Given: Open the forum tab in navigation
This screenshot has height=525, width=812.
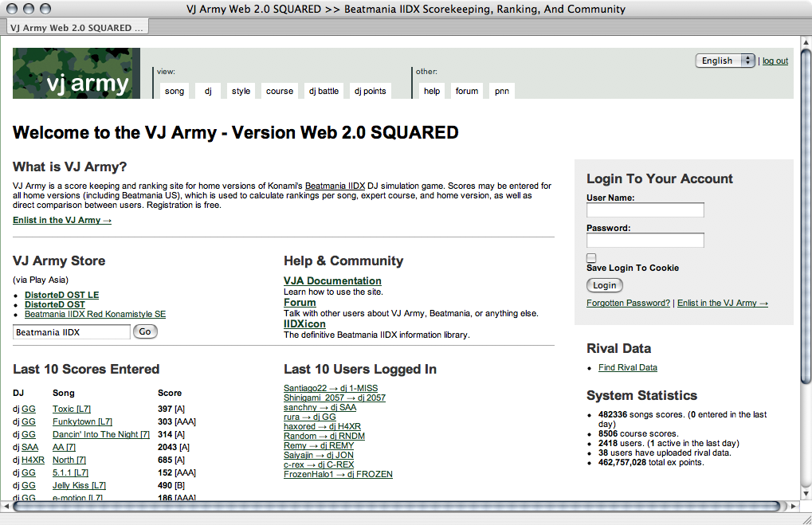Looking at the screenshot, I should [x=467, y=91].
